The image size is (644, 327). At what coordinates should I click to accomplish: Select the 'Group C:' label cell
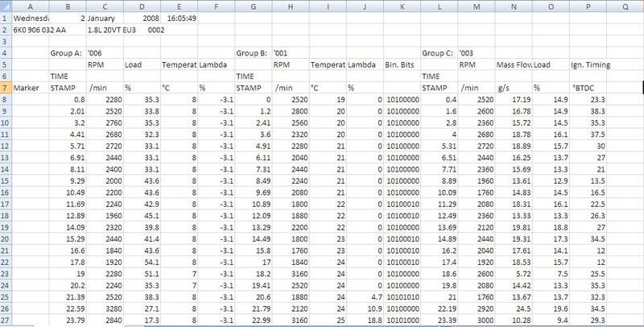440,53
